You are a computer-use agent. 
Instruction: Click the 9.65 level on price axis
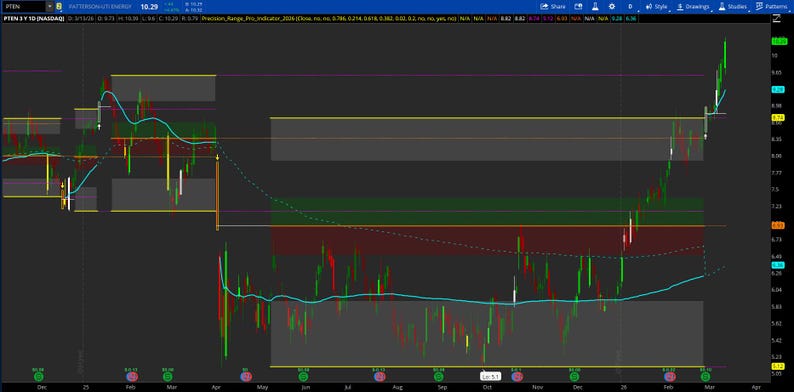776,72
